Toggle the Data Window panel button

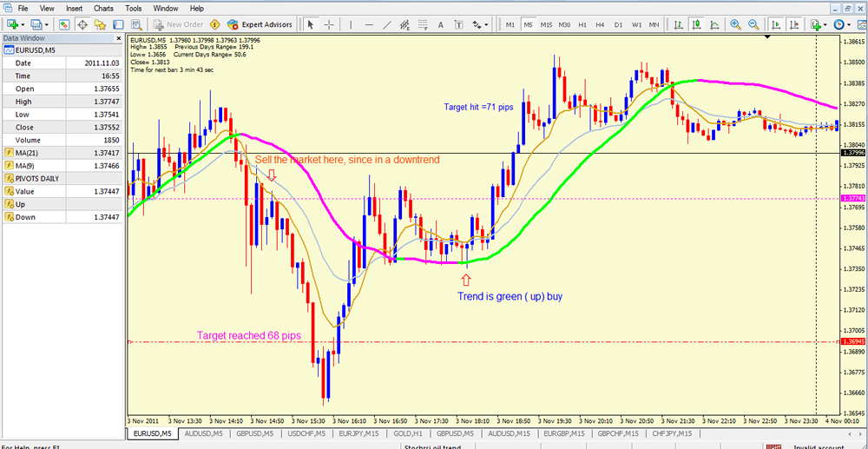point(82,24)
